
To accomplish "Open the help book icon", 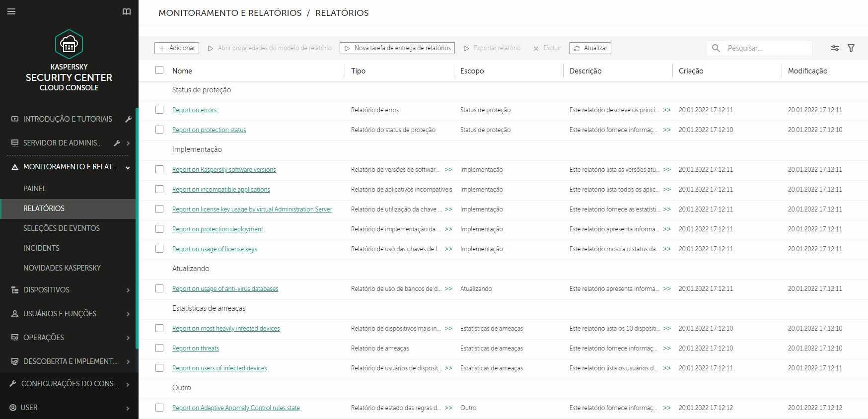I will (x=127, y=11).
